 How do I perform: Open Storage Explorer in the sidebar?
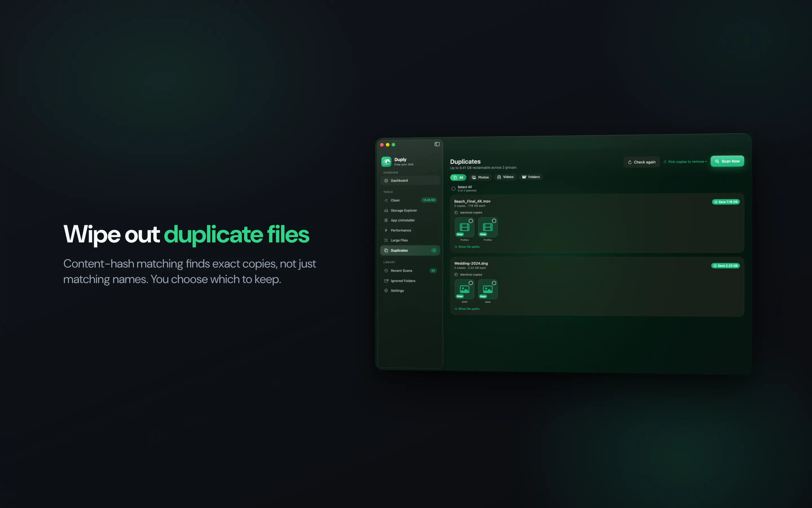click(410, 210)
